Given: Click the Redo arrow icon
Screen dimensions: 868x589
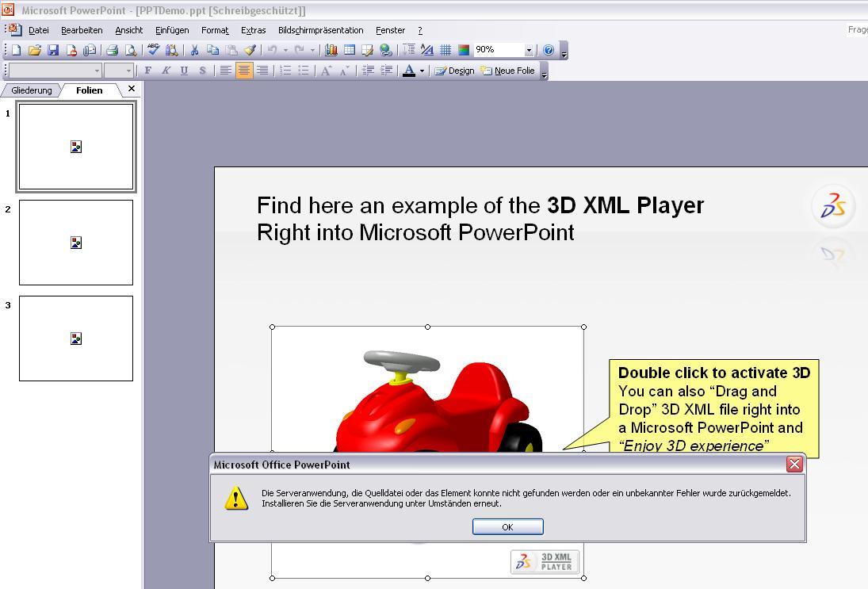Looking at the screenshot, I should tap(300, 51).
